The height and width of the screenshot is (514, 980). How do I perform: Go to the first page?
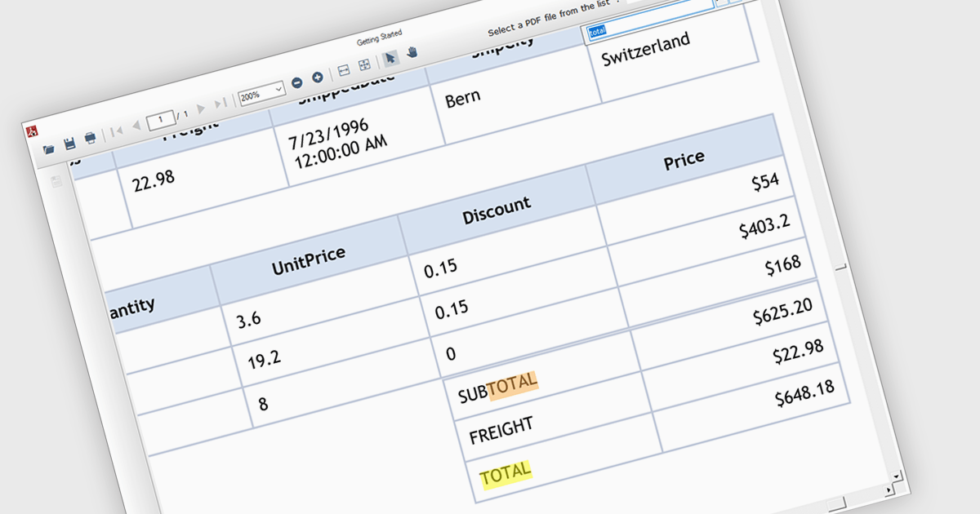pos(117,130)
